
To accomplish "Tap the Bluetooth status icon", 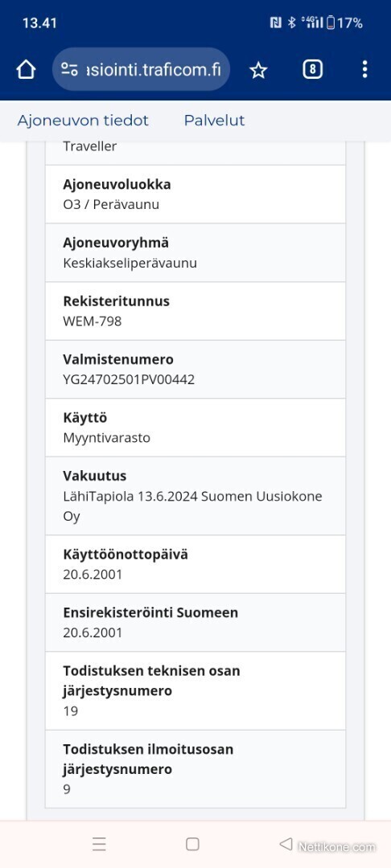I will pyautogui.click(x=291, y=23).
